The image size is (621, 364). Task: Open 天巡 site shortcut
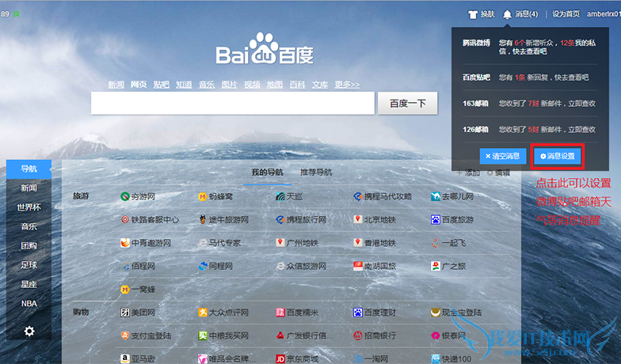point(289,196)
